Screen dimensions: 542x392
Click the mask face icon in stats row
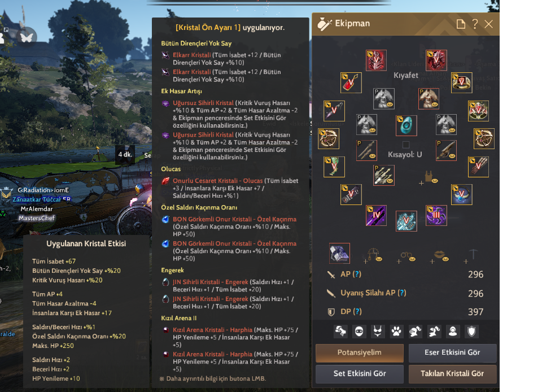pyautogui.click(x=359, y=332)
